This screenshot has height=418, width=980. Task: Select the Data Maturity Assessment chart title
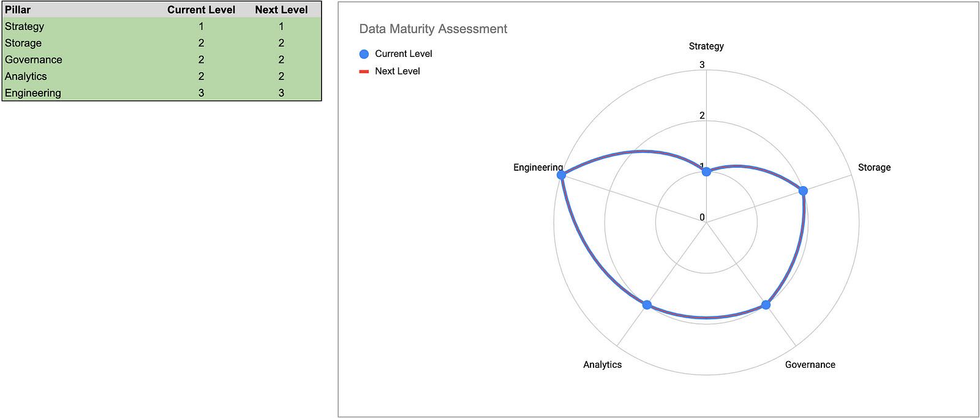tap(433, 29)
